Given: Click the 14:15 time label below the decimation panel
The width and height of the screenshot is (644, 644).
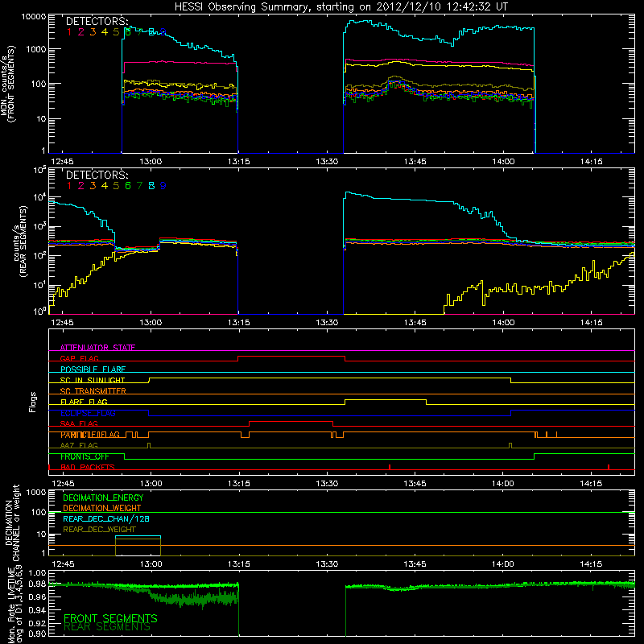Looking at the screenshot, I should click(x=591, y=564).
